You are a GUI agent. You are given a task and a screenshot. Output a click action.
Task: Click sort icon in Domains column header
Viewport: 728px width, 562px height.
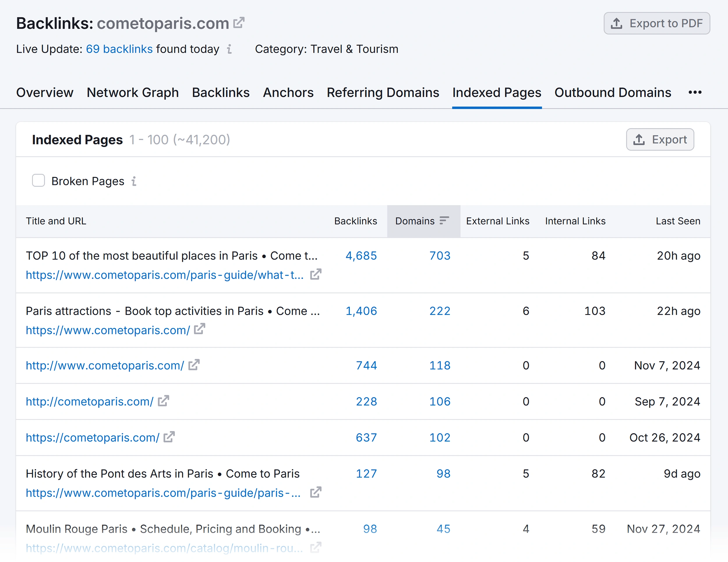pyautogui.click(x=444, y=221)
